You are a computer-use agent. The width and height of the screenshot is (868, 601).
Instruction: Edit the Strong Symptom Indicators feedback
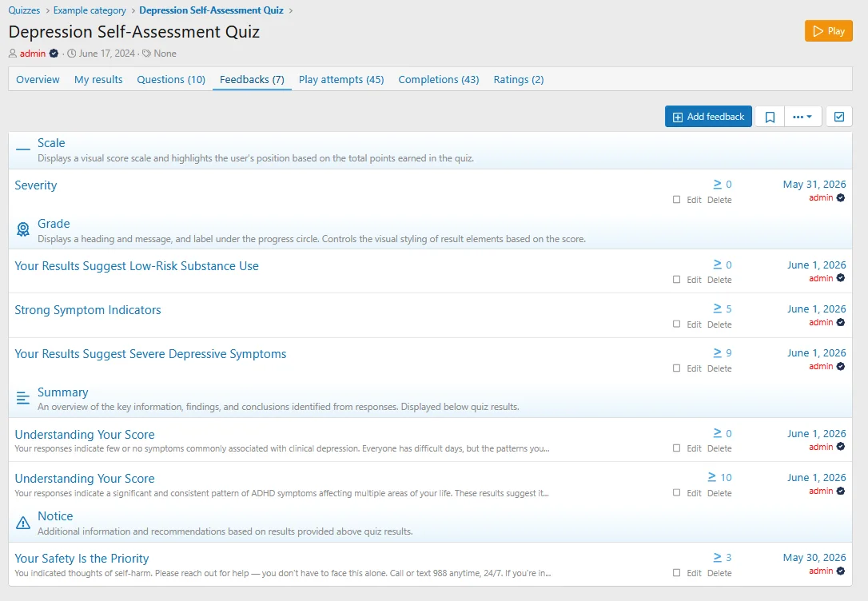[695, 324]
